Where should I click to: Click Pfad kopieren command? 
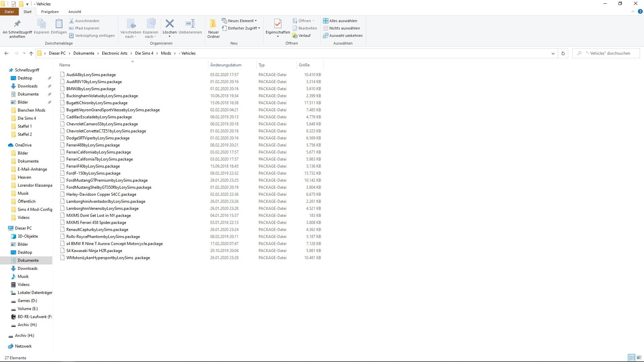tap(84, 28)
